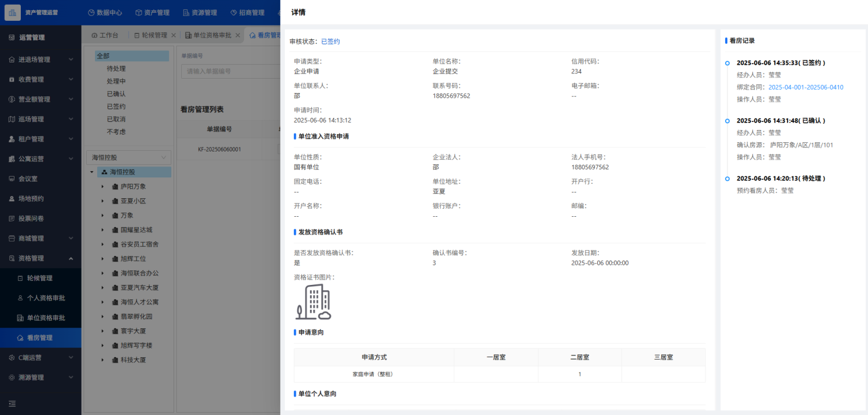Expand the 租户管理 sidebar menu
The width and height of the screenshot is (868, 415).
[41, 139]
